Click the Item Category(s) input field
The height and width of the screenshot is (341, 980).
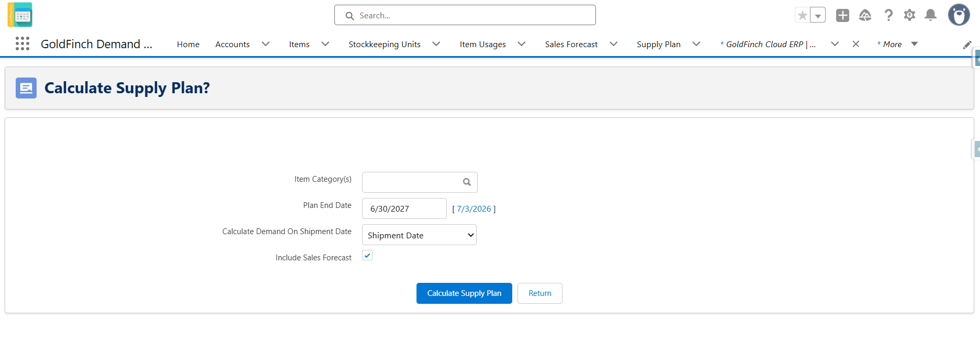pyautogui.click(x=420, y=182)
